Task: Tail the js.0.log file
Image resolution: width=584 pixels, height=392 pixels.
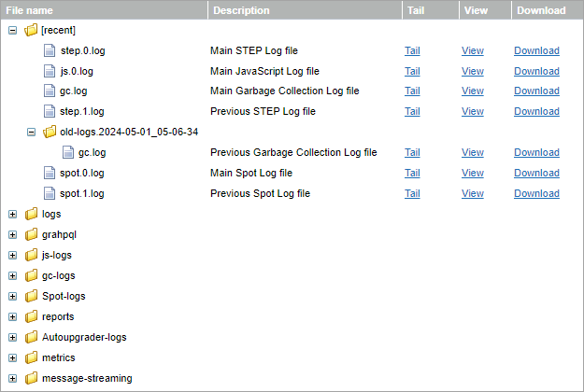Action: tap(412, 71)
